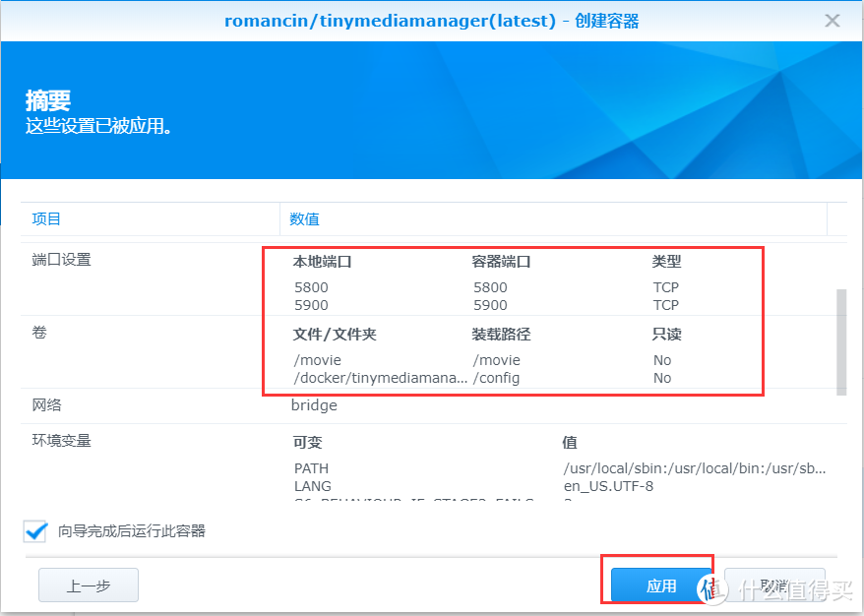
Task: Click the /movie mount path
Action: (x=497, y=360)
